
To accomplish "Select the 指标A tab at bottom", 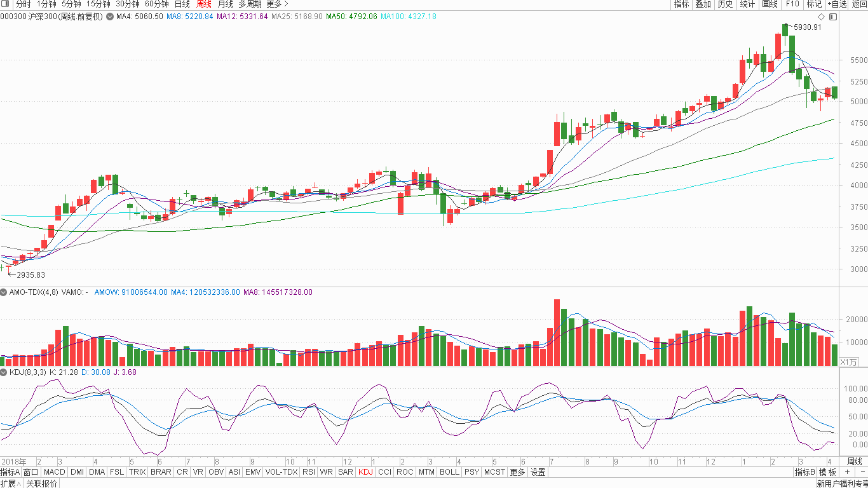I will pos(10,472).
